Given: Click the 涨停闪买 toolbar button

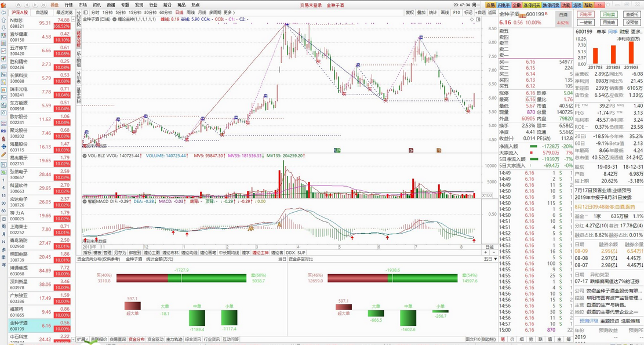Looking at the screenshot, I should coord(532,5).
